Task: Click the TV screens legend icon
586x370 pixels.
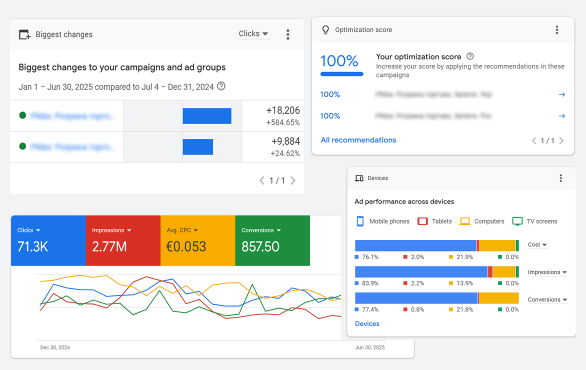Action: pos(517,221)
